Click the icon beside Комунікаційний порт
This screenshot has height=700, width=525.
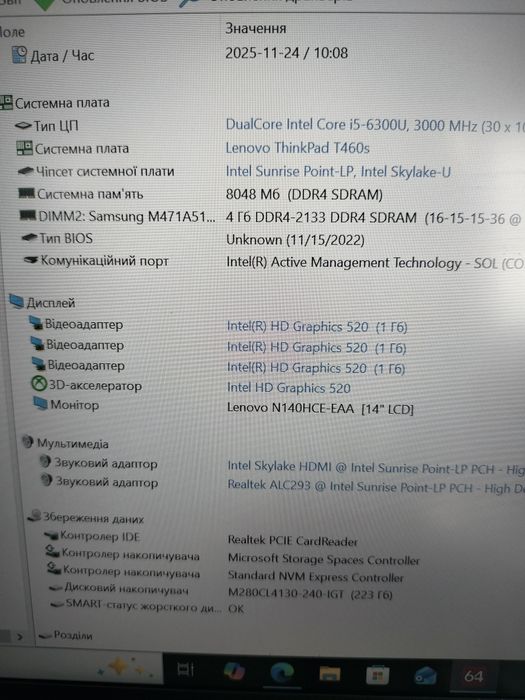click(31, 260)
